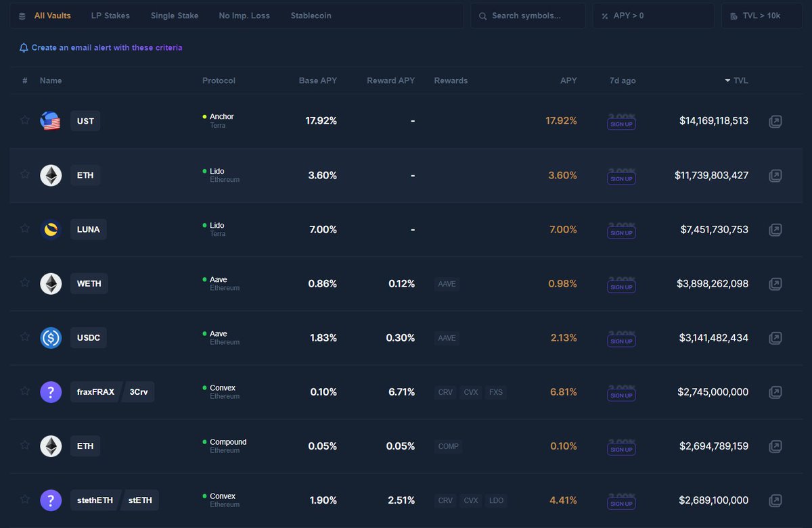Click the 3Crv token label
Viewport: 812px width, 528px height.
tap(138, 392)
